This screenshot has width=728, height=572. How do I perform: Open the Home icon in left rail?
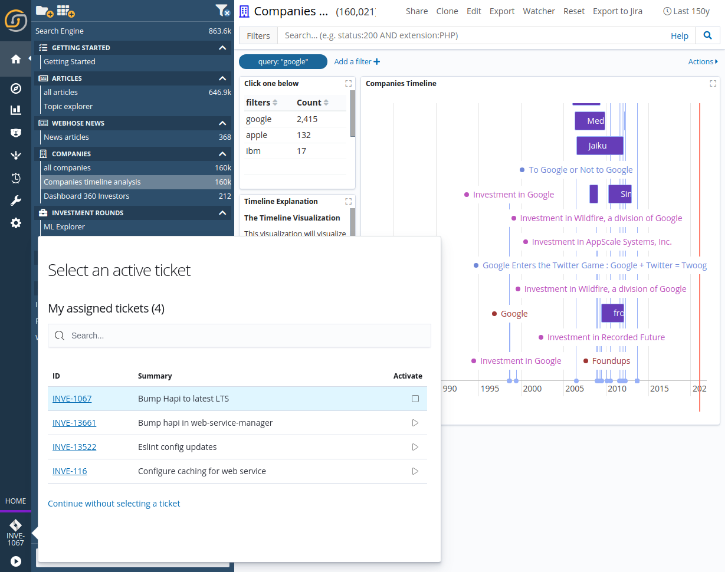tap(16, 59)
